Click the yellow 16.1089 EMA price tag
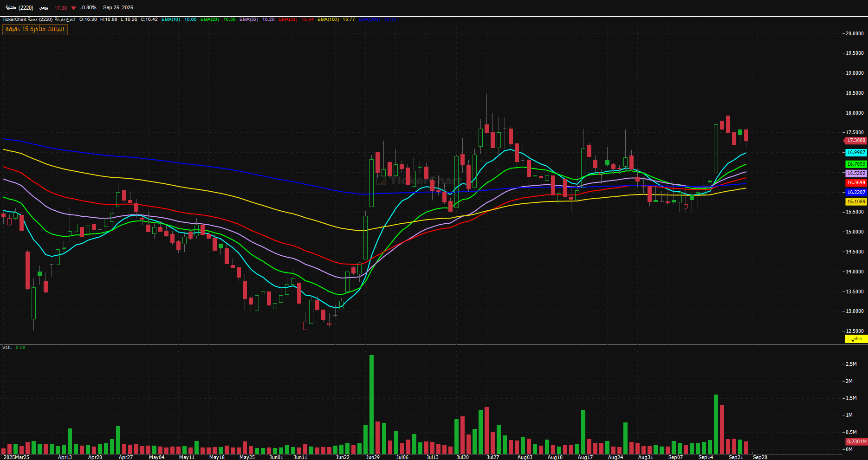 pos(855,201)
